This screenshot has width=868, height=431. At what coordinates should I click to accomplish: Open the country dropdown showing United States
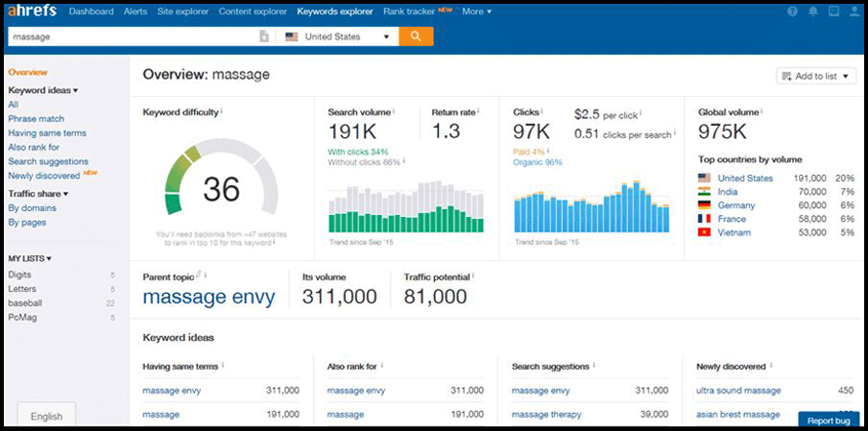click(337, 36)
